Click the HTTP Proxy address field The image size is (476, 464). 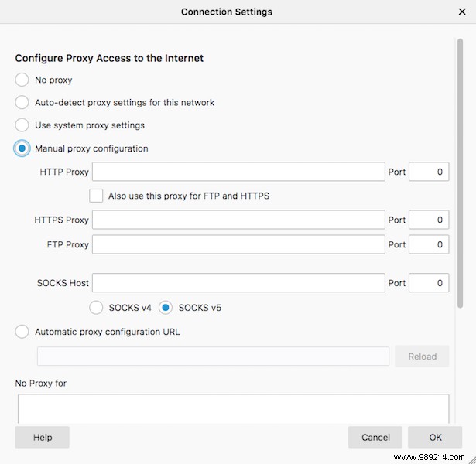coord(238,172)
